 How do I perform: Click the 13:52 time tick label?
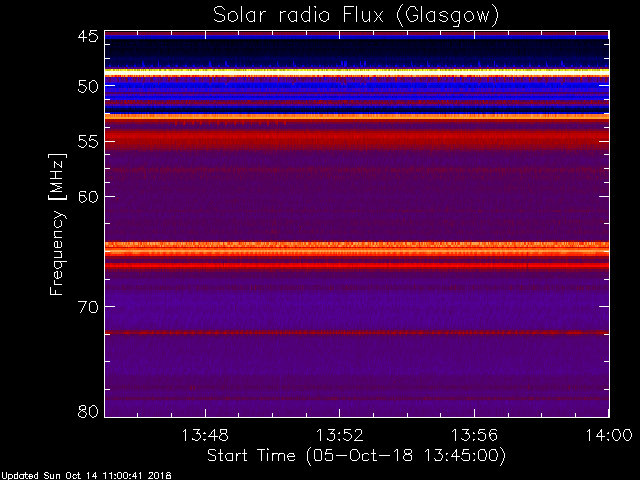pyautogui.click(x=340, y=435)
